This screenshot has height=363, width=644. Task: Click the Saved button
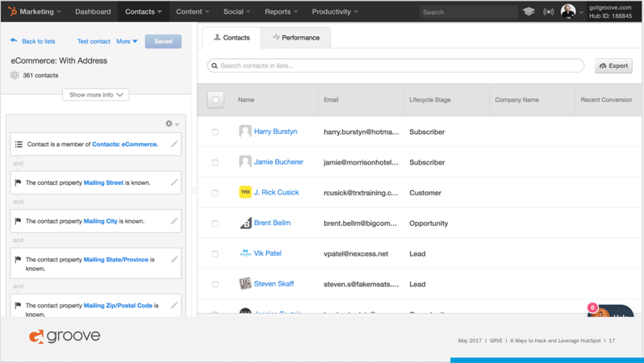[163, 41]
